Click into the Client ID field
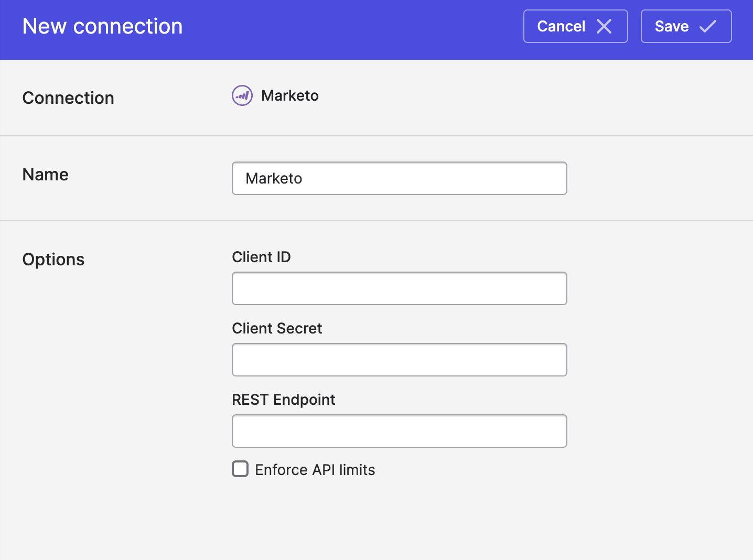The image size is (753, 560). click(399, 288)
